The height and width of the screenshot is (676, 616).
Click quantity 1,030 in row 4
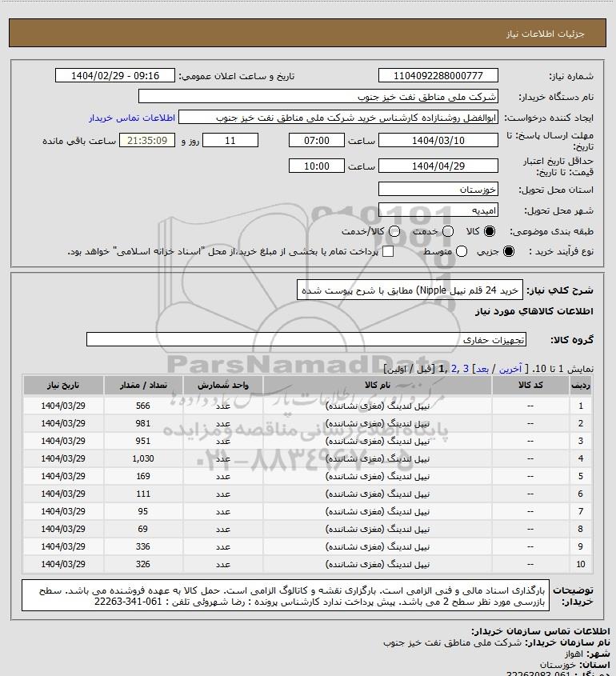[x=143, y=458]
